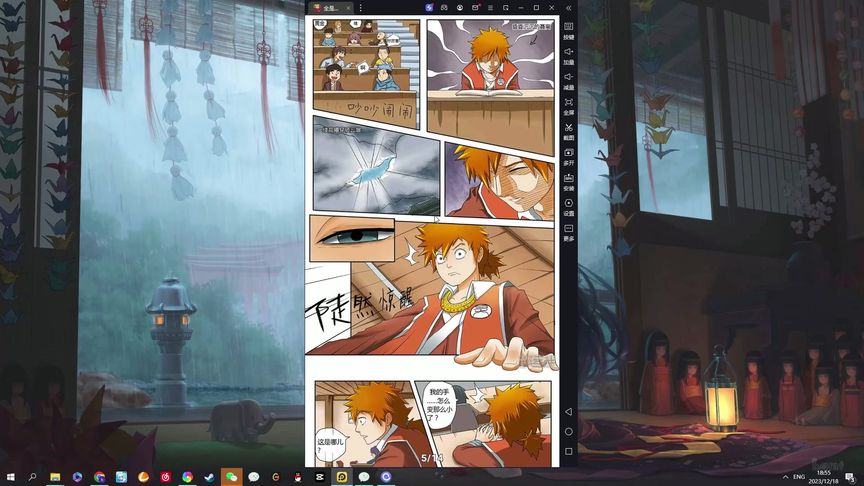Open the notification center icon
Viewport: 864px width, 486px height.
(x=851, y=477)
